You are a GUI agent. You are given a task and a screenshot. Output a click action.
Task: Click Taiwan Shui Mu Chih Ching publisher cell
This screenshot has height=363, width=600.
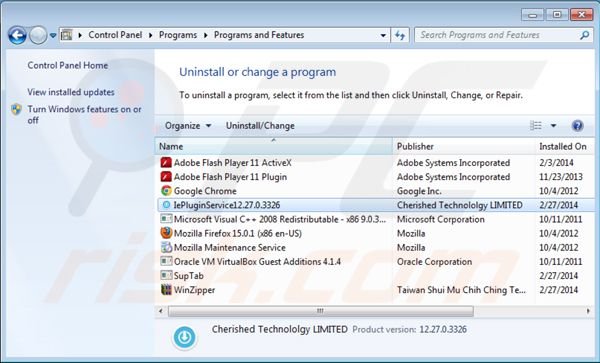(461, 290)
